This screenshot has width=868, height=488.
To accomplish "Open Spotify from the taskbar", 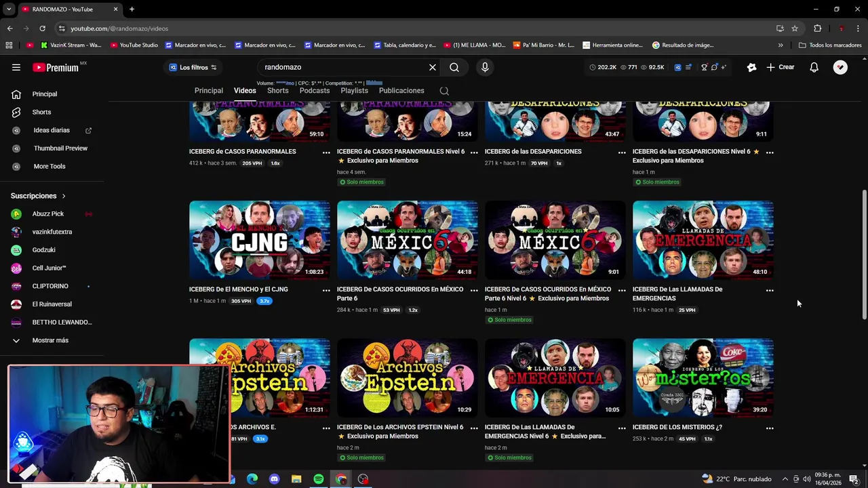I will (319, 479).
